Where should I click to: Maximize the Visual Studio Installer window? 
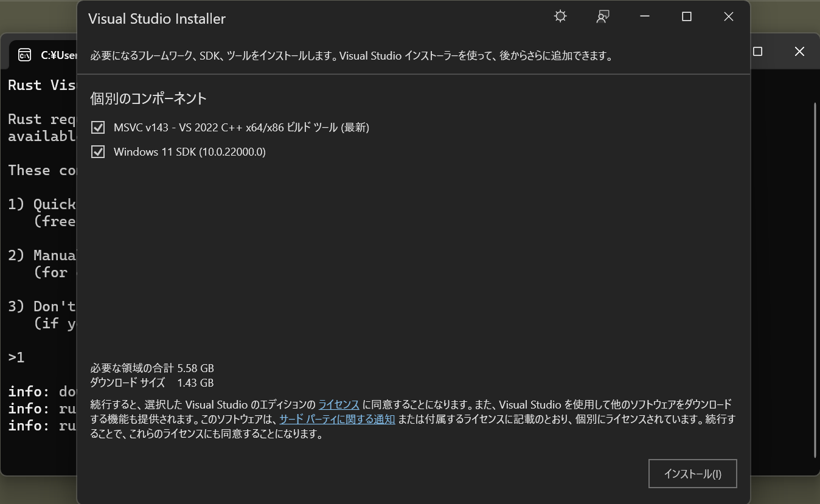pos(687,17)
